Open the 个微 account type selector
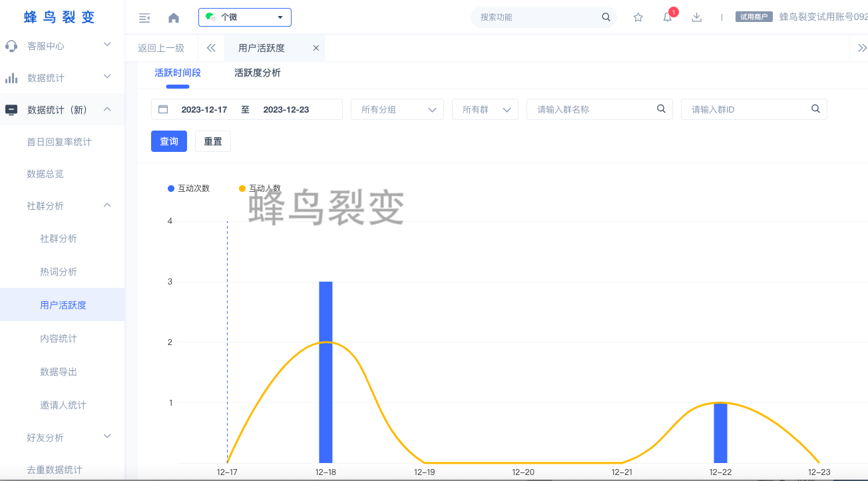868x481 pixels. (x=244, y=17)
